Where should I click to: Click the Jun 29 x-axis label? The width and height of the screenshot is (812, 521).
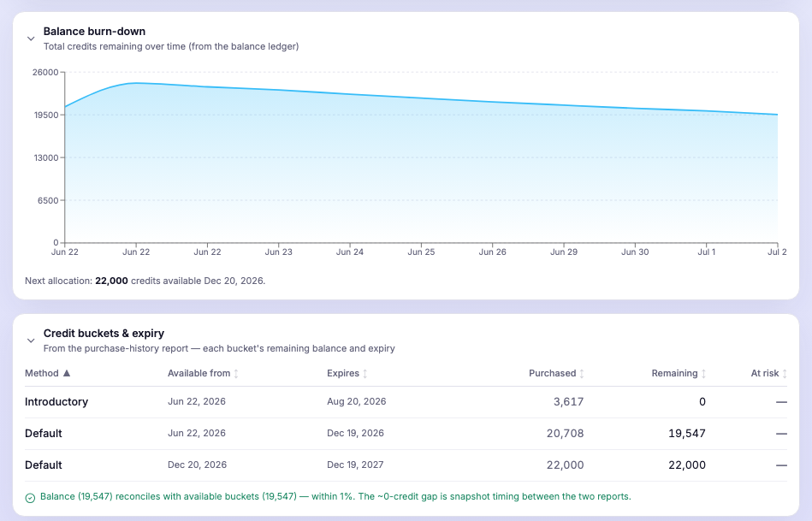(564, 252)
